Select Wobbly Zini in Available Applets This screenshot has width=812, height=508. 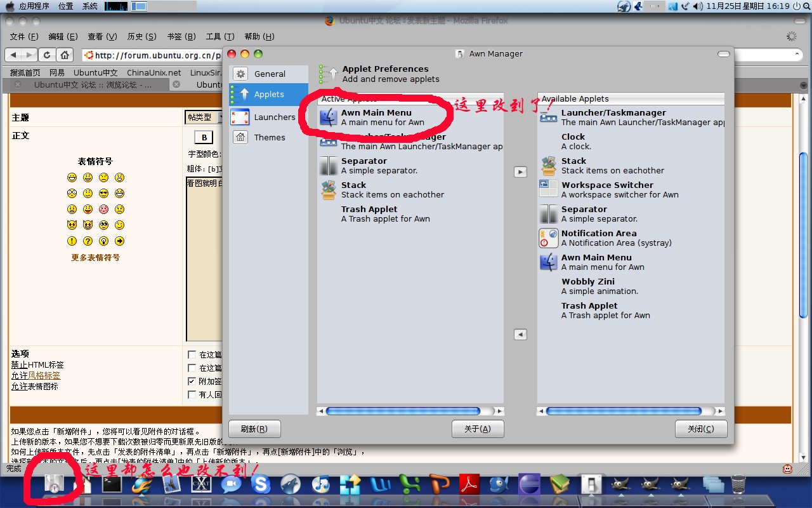coord(631,286)
